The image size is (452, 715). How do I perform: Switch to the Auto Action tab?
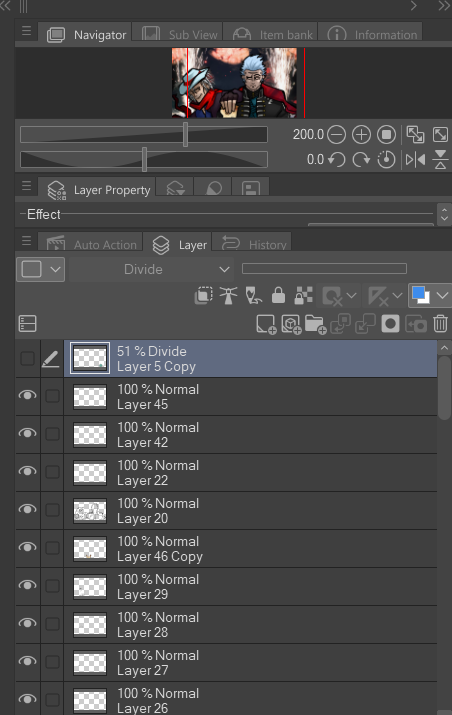[91, 244]
